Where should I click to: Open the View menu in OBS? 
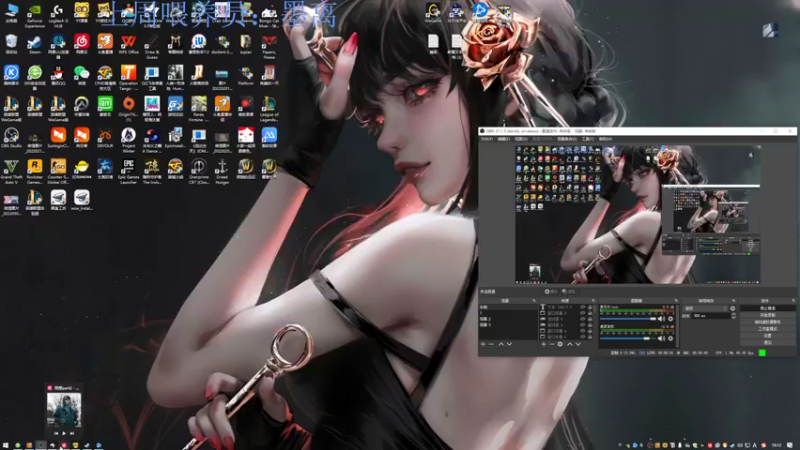point(521,139)
